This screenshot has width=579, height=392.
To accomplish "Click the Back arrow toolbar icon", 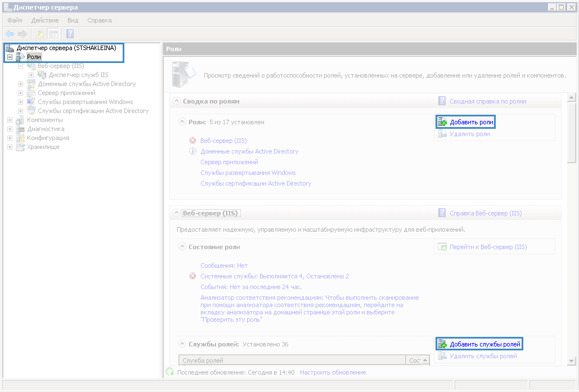I will pos(10,34).
